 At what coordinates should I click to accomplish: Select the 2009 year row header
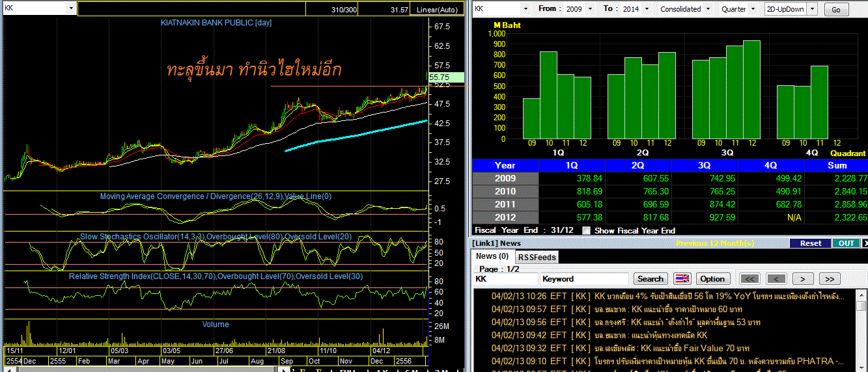(x=505, y=178)
